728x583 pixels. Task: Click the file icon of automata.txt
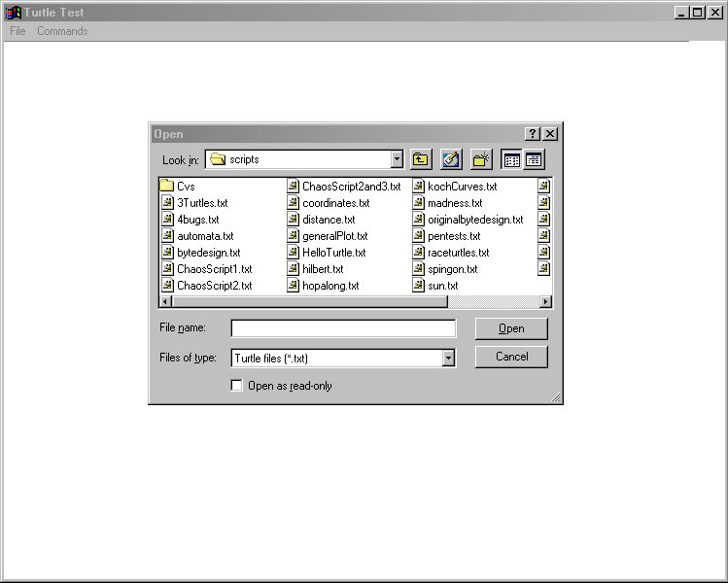tap(167, 236)
